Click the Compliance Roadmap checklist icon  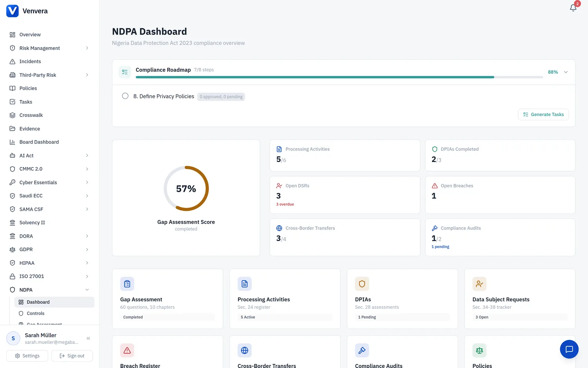click(x=125, y=72)
